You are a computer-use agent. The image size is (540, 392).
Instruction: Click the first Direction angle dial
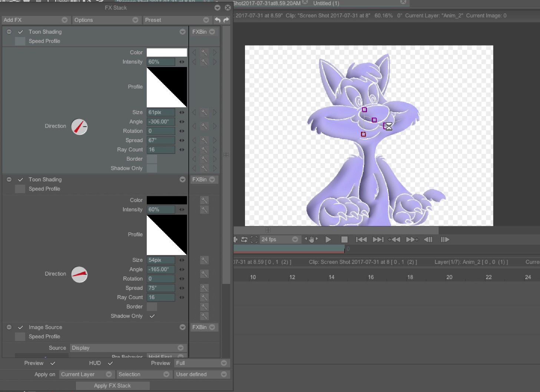coord(79,127)
